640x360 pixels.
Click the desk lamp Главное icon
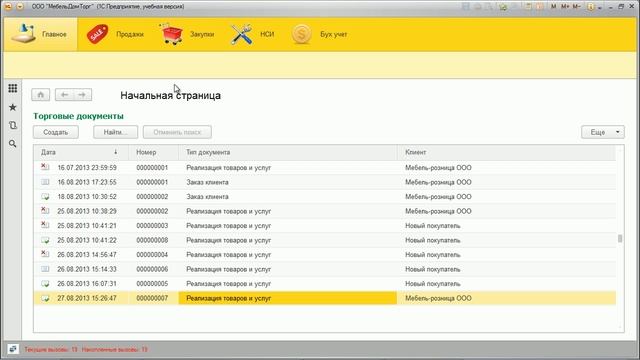[x=23, y=33]
